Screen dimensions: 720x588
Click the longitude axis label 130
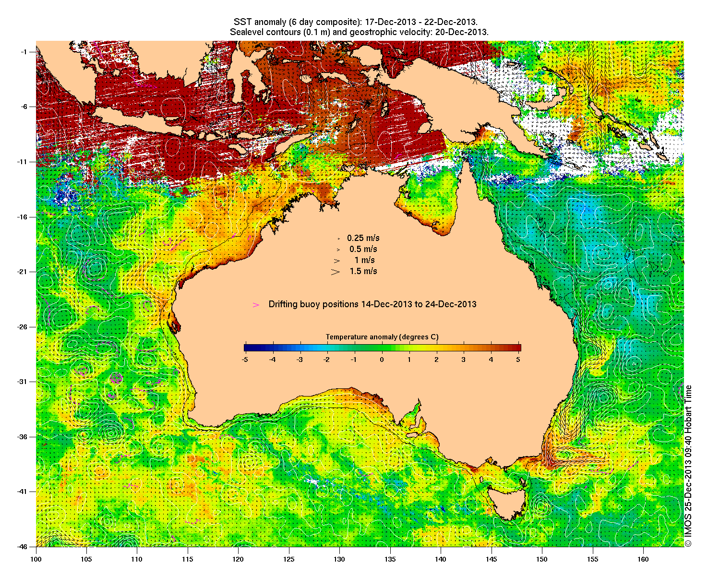pos(339,559)
